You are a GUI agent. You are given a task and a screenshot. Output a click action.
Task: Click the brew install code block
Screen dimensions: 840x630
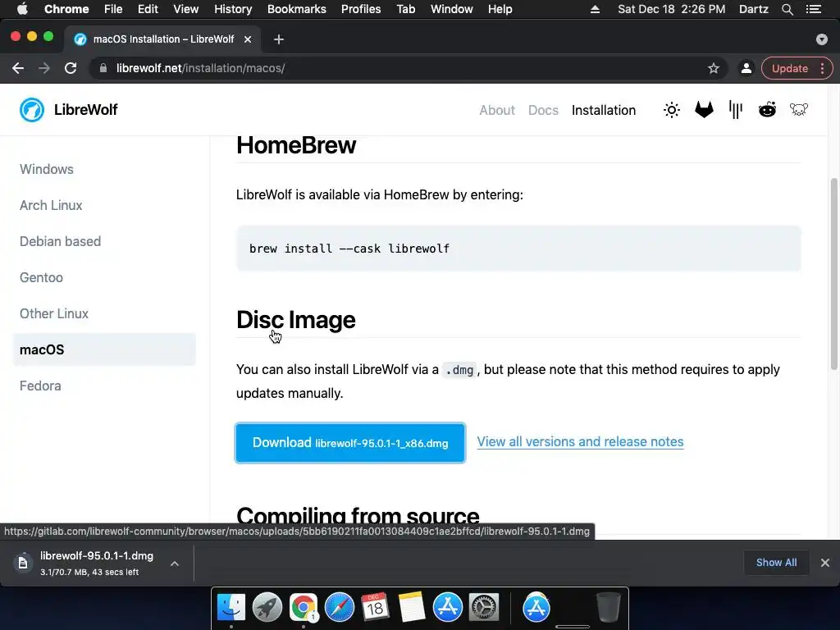[518, 249]
